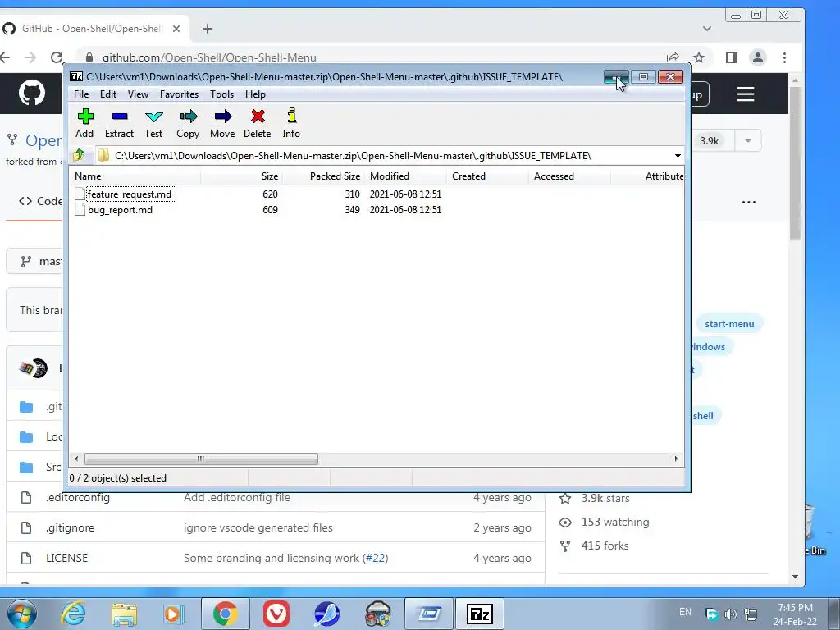Click the GitHub logo in the header
This screenshot has height=630, width=840.
tap(32, 94)
